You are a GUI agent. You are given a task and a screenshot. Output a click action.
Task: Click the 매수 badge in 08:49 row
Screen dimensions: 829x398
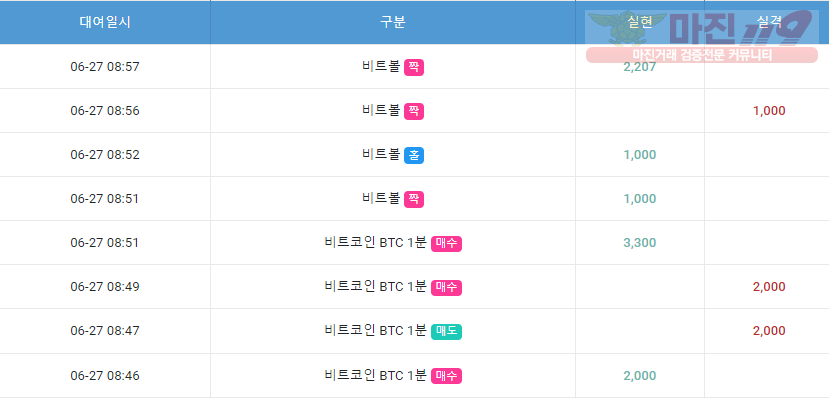[x=446, y=287]
